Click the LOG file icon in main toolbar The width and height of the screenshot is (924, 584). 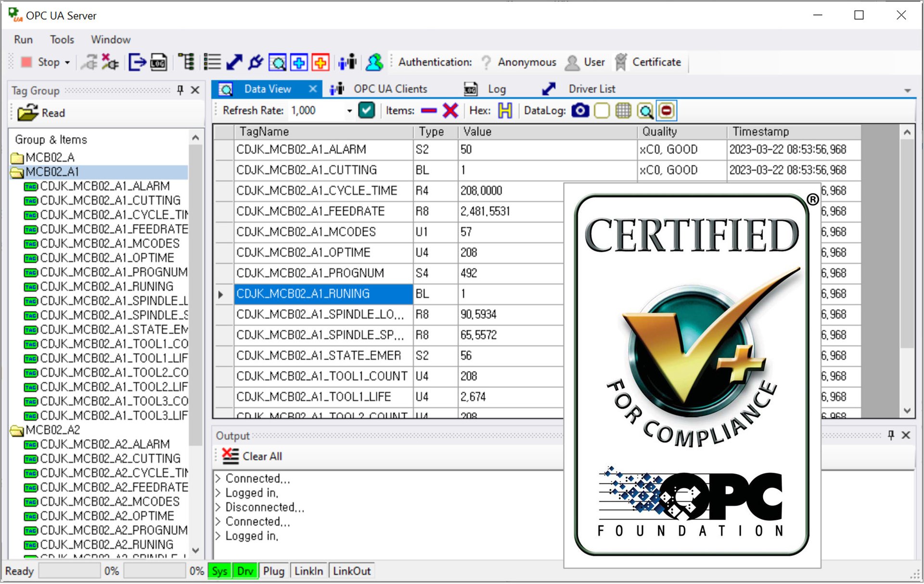[159, 62]
